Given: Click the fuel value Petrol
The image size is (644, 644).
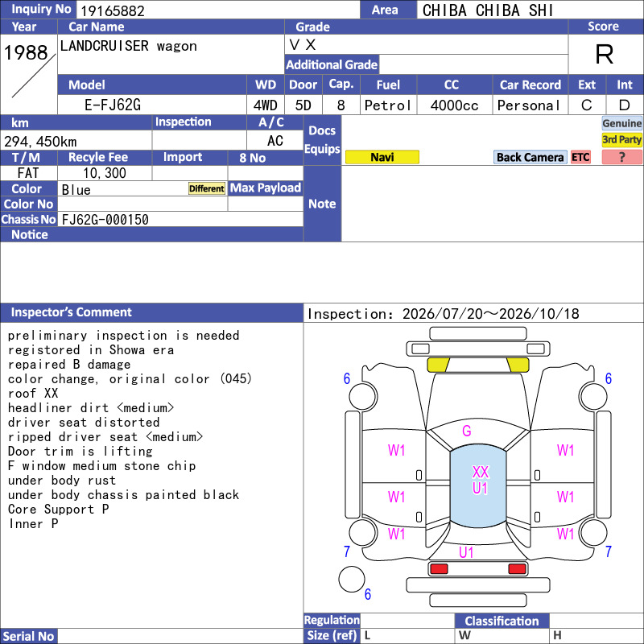Looking at the screenshot, I should pyautogui.click(x=388, y=105).
